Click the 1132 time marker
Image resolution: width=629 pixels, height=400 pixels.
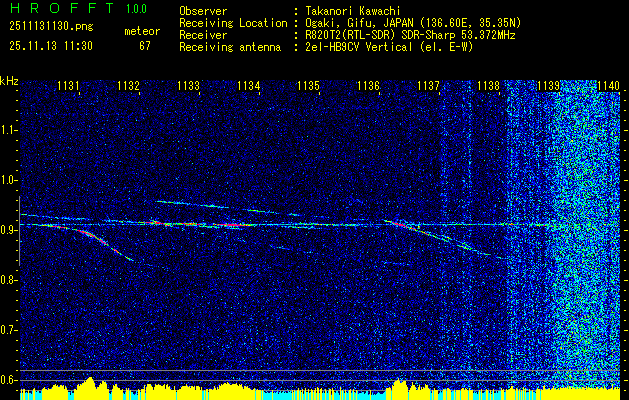click(x=129, y=86)
